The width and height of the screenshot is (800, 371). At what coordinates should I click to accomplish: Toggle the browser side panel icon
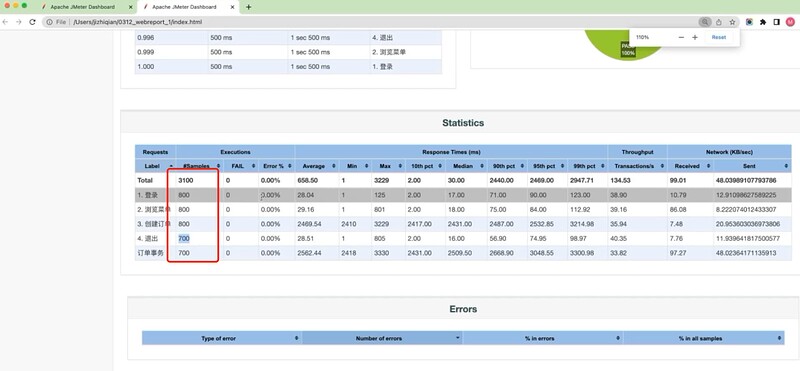pyautogui.click(x=777, y=22)
